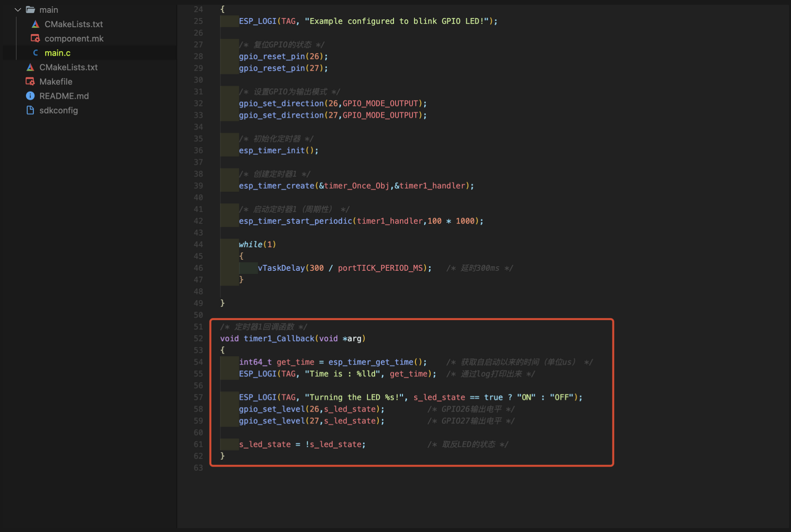Click the ESP_LOGI "Example configured to blink" text
The image size is (791, 532).
click(x=368, y=21)
